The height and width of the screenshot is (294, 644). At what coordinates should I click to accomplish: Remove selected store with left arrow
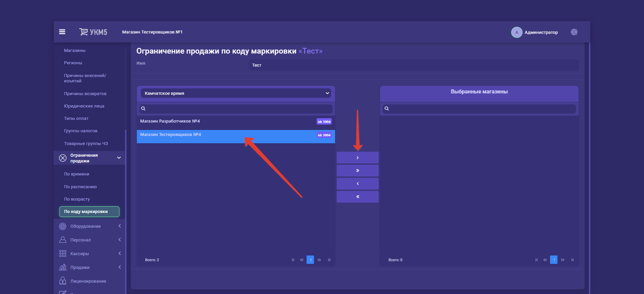[x=358, y=183]
